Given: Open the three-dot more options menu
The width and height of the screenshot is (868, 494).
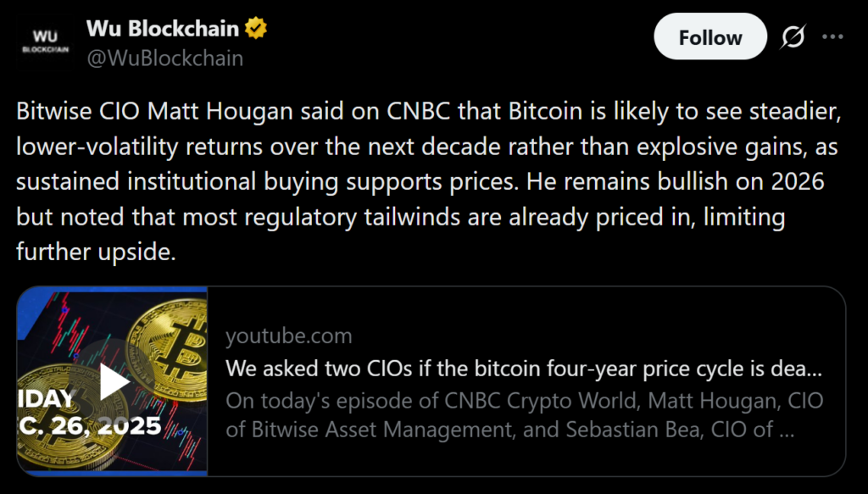Looking at the screenshot, I should pos(833,37).
